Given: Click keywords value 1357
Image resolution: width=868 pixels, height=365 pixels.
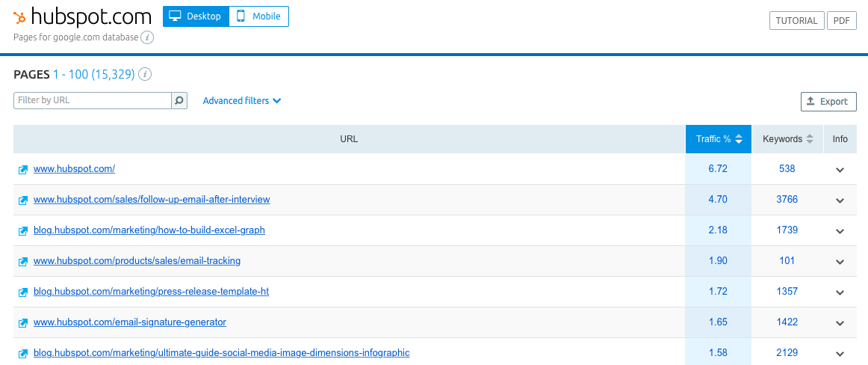Looking at the screenshot, I should click(787, 291).
